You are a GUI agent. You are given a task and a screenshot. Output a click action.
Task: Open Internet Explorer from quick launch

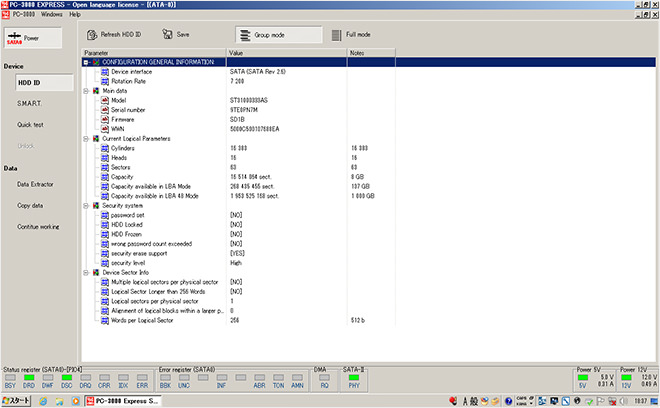point(43,401)
